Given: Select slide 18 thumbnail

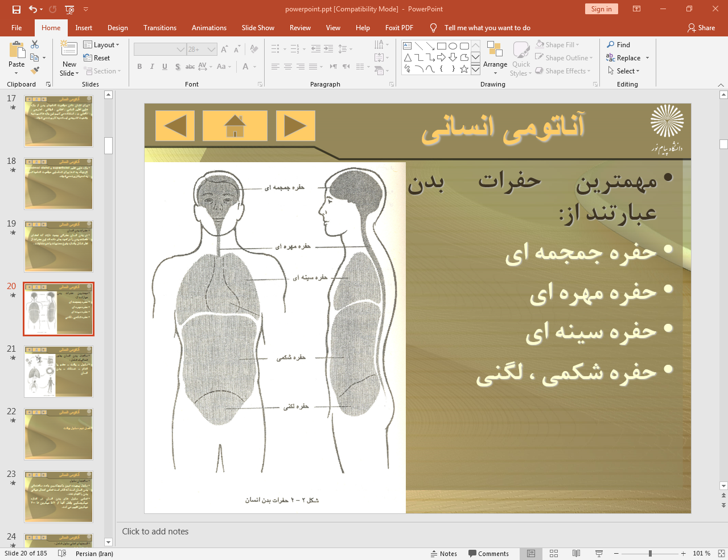Looking at the screenshot, I should pyautogui.click(x=59, y=184).
